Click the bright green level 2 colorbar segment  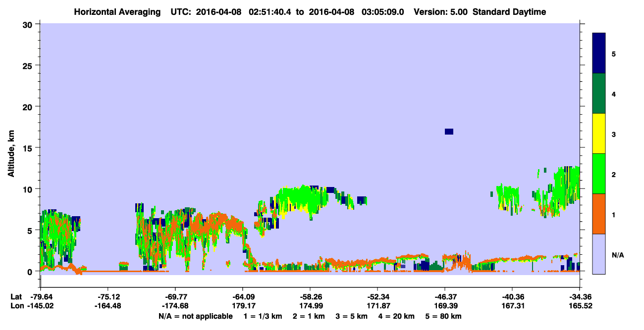coord(599,174)
